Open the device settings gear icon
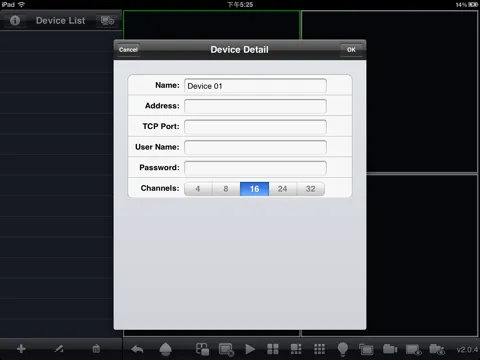Image resolution: width=480 pixels, height=360 pixels. pos(107,21)
